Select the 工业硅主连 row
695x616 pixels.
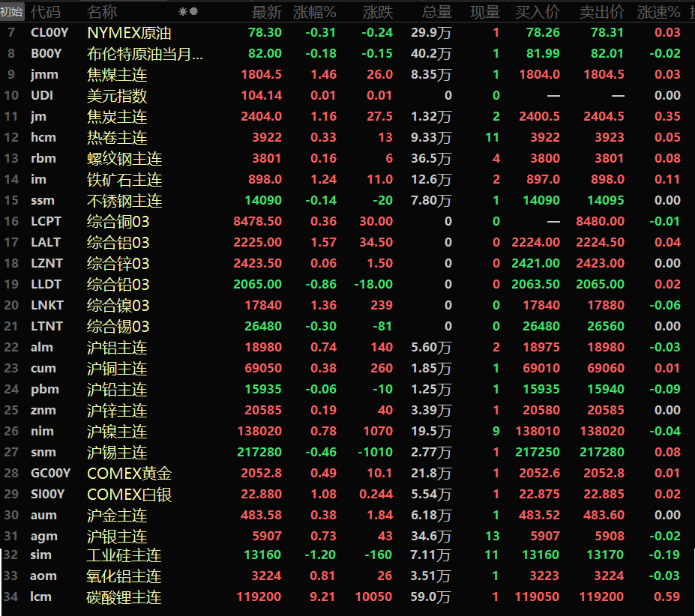[x=124, y=555]
